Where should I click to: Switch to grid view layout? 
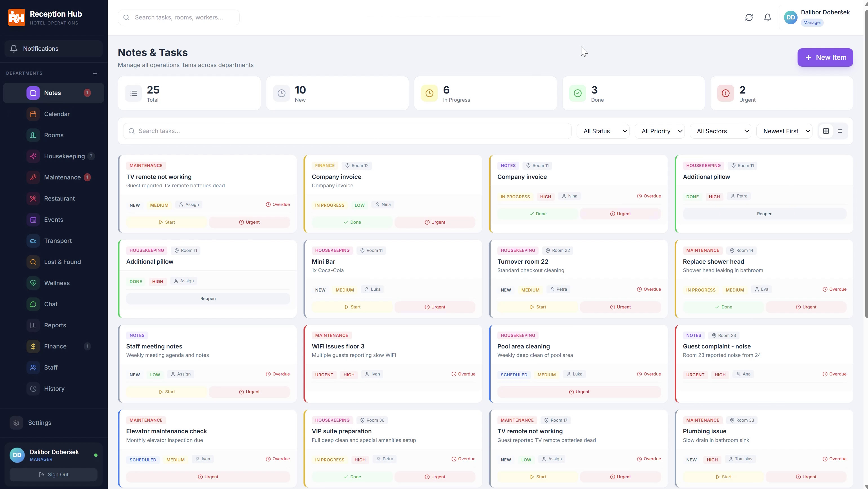click(x=826, y=131)
